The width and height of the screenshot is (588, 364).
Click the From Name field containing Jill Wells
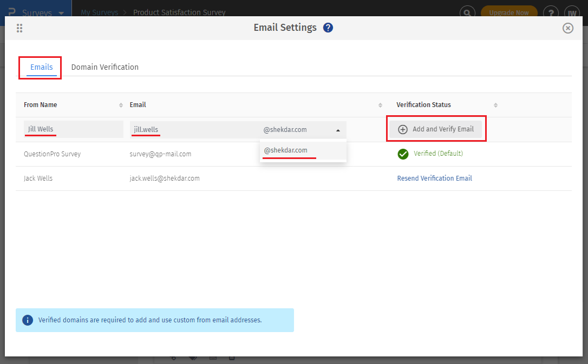pyautogui.click(x=74, y=129)
